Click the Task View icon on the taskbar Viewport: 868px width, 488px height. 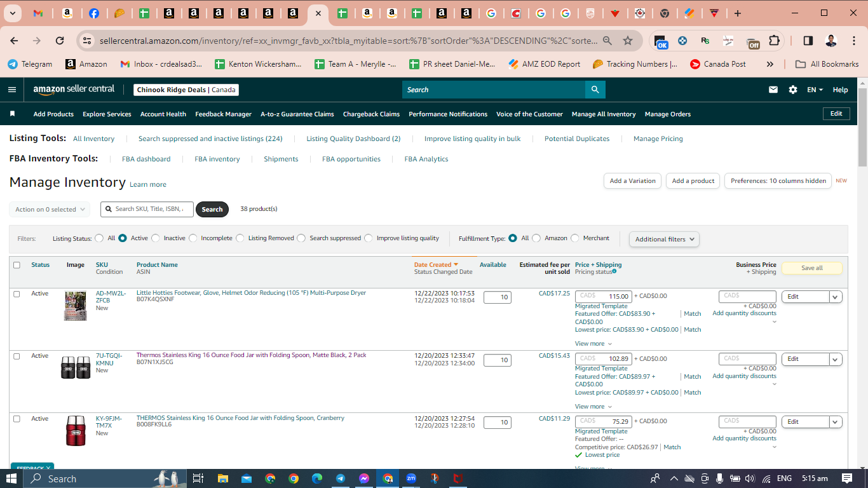[198, 478]
